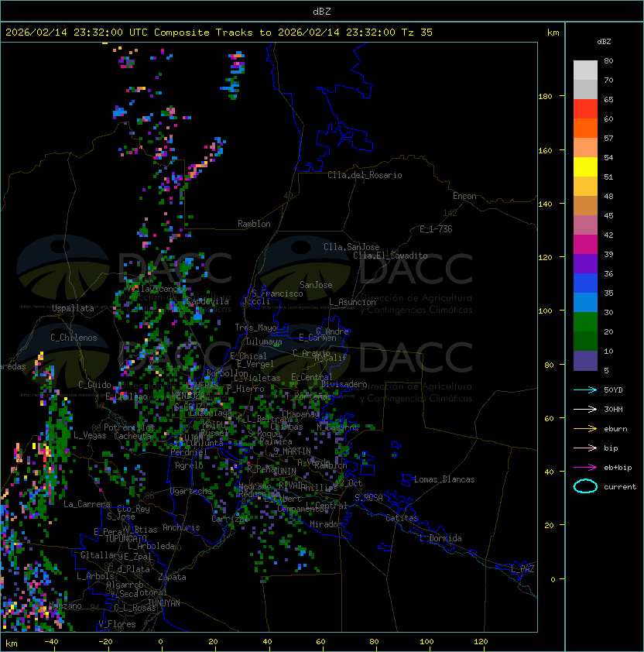Click the 'V_Flores' map label
The width and height of the screenshot is (644, 652).
(x=117, y=624)
